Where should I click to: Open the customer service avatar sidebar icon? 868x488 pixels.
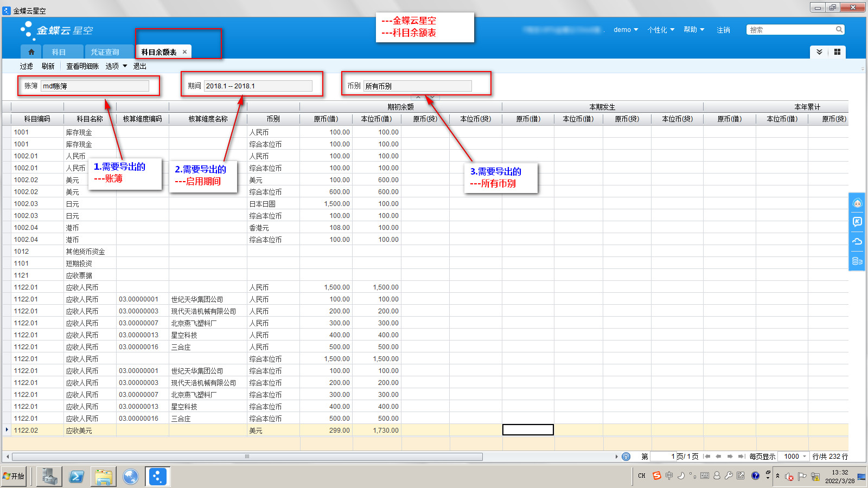point(857,203)
